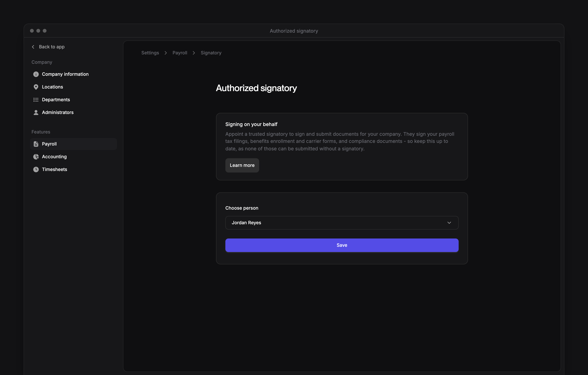Click Settings in the breadcrumb
Image resolution: width=588 pixels, height=375 pixels.
pyautogui.click(x=150, y=53)
